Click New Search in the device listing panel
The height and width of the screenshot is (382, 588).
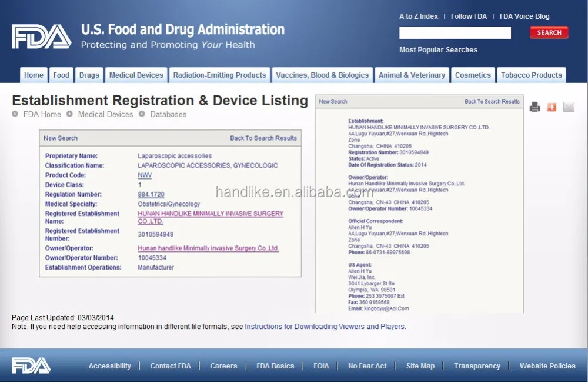click(x=61, y=138)
